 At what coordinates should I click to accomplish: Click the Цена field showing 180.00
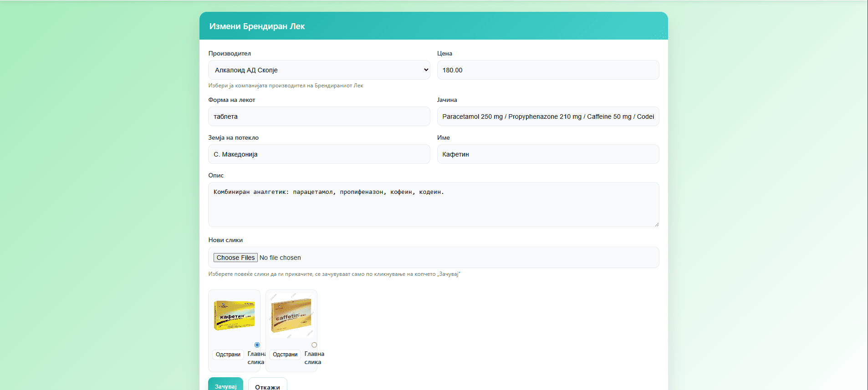click(548, 70)
